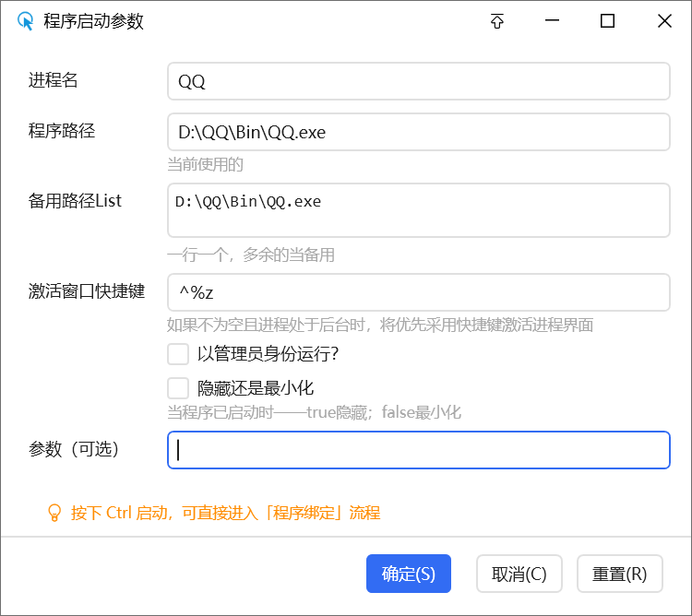
Task: Close the 程序启动参数 dialog
Action: pos(664,20)
